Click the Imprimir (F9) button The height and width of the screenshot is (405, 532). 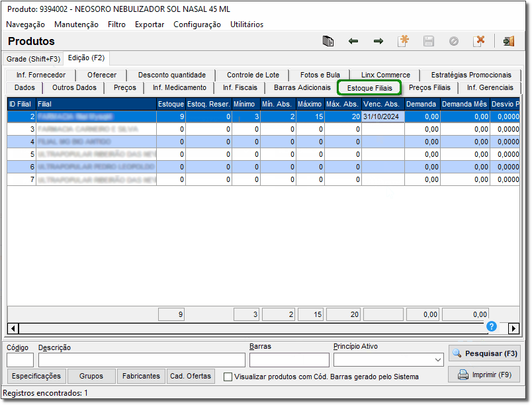pos(484,375)
